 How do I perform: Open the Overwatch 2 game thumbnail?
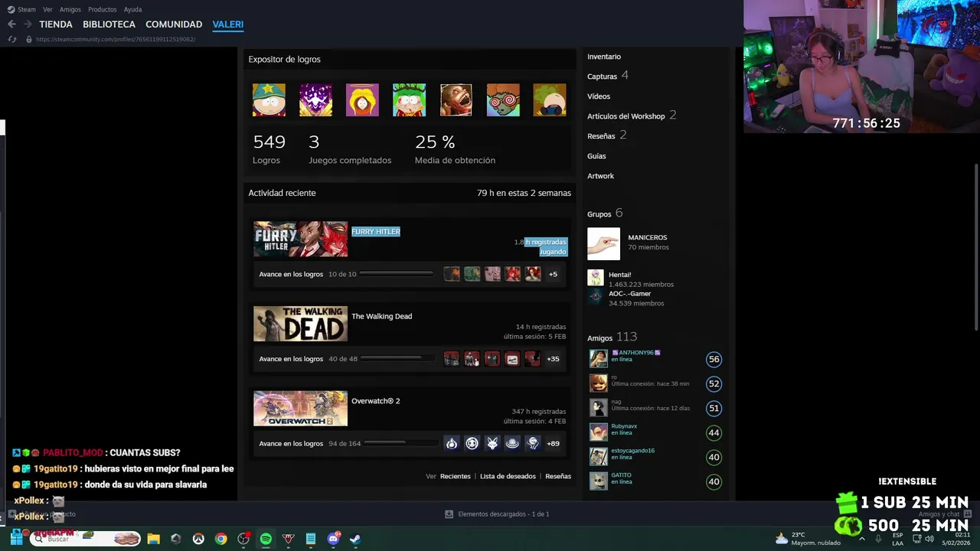300,409
